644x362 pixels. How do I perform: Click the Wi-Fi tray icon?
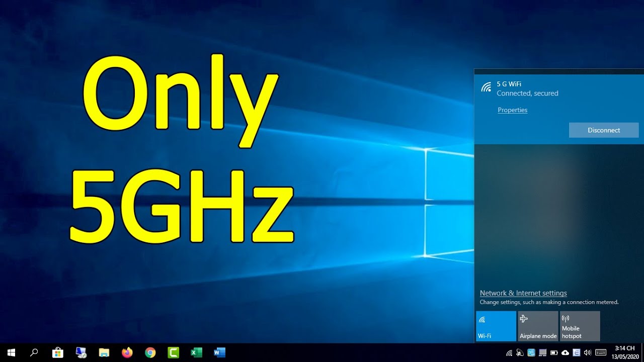(509, 352)
